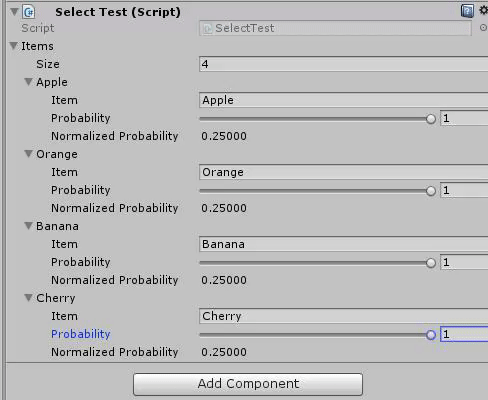Open the component help reference icon

pos(467,11)
